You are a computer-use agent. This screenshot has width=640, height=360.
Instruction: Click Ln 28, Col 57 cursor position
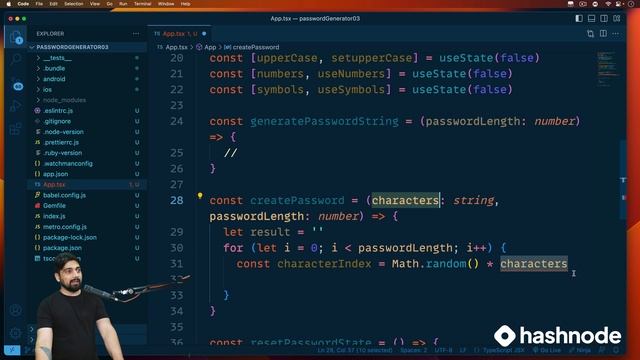click(x=355, y=350)
